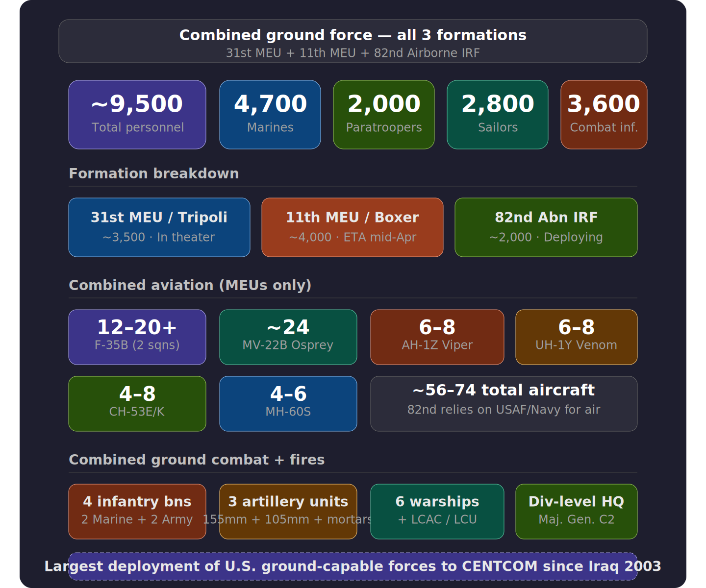
Task: Click the 3 artillery units card
Action: point(288,512)
